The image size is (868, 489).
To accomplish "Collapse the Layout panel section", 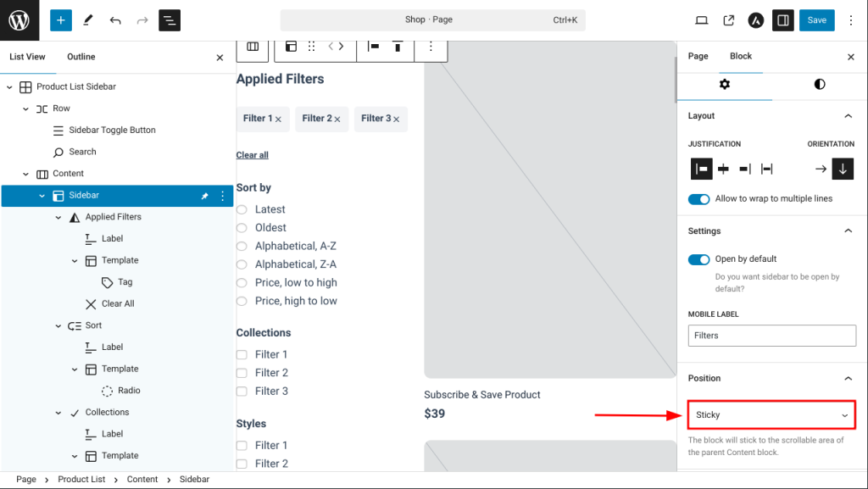I will pyautogui.click(x=848, y=116).
